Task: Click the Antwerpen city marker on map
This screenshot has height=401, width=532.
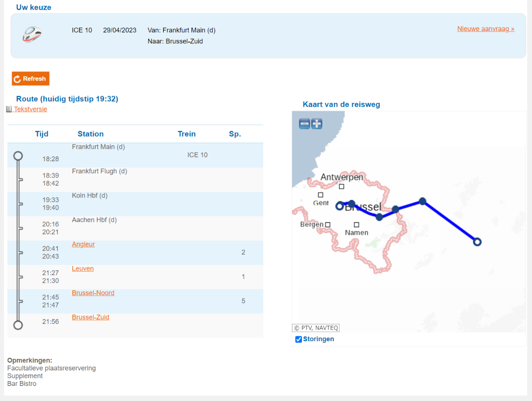Action: click(341, 187)
